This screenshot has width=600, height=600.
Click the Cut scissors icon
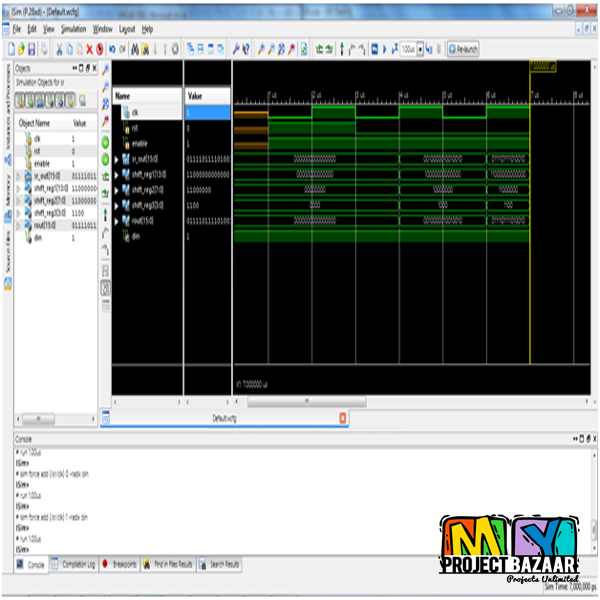click(x=59, y=48)
